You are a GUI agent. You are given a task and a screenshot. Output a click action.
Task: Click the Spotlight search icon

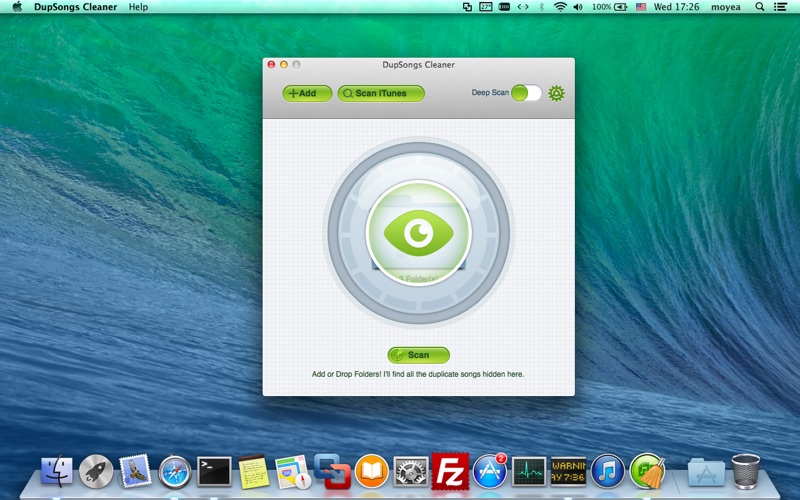point(759,7)
